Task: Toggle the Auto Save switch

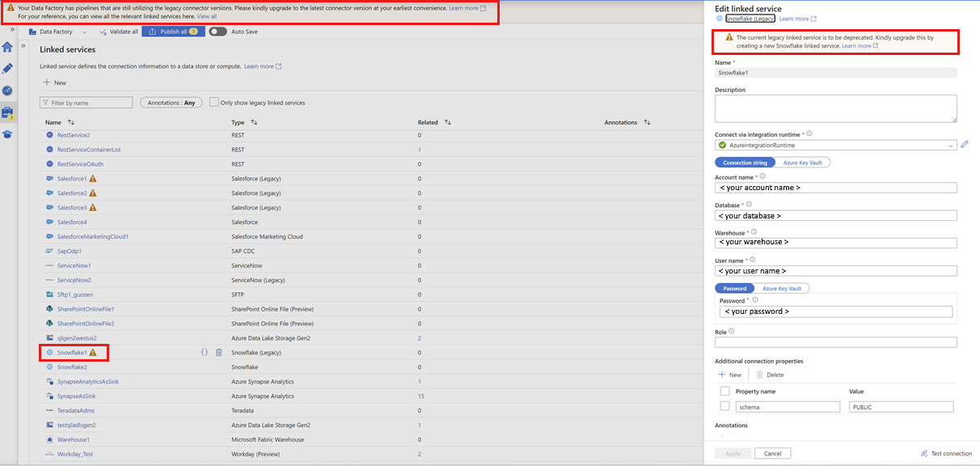Action: tap(218, 32)
